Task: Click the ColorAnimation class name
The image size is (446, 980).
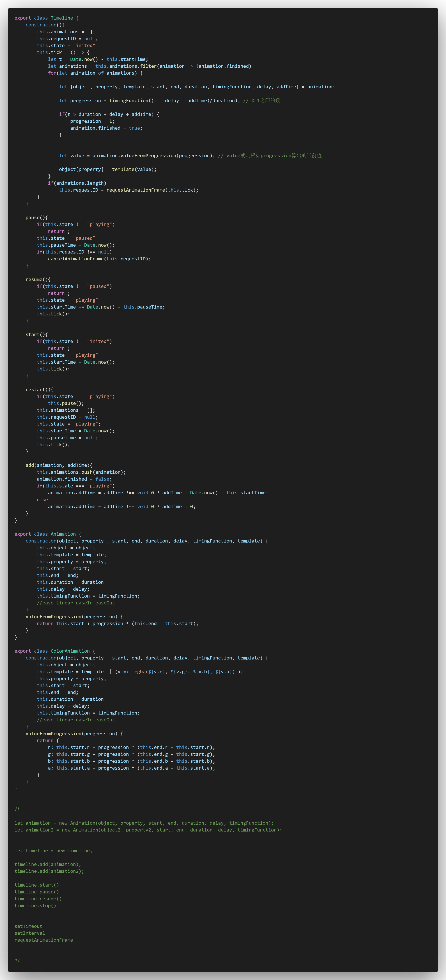Action: (x=70, y=651)
